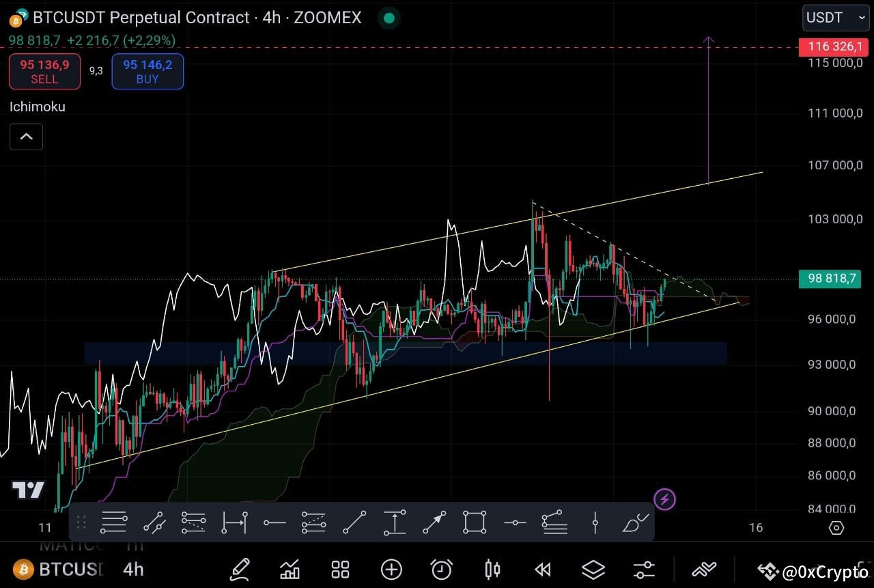Select the Fib retracement drawing tool
The image size is (874, 588).
point(114,522)
